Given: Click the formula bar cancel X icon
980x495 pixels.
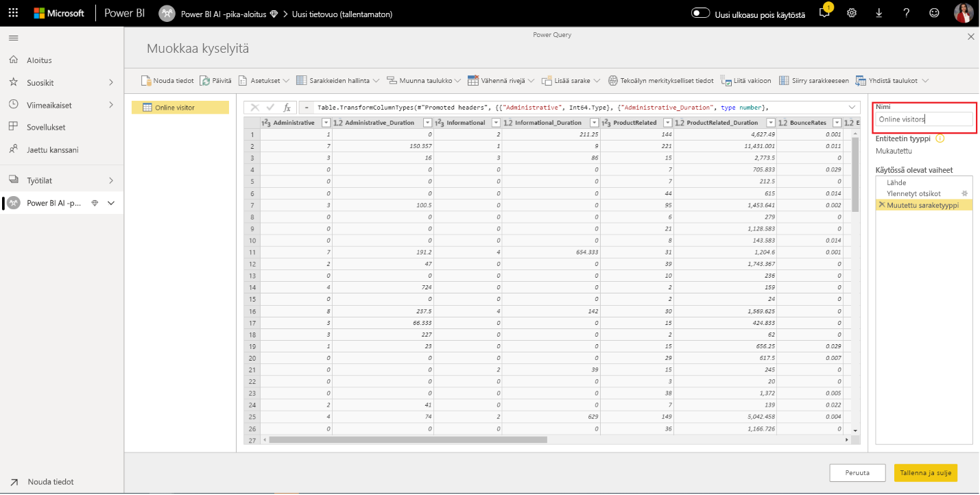Looking at the screenshot, I should click(254, 108).
